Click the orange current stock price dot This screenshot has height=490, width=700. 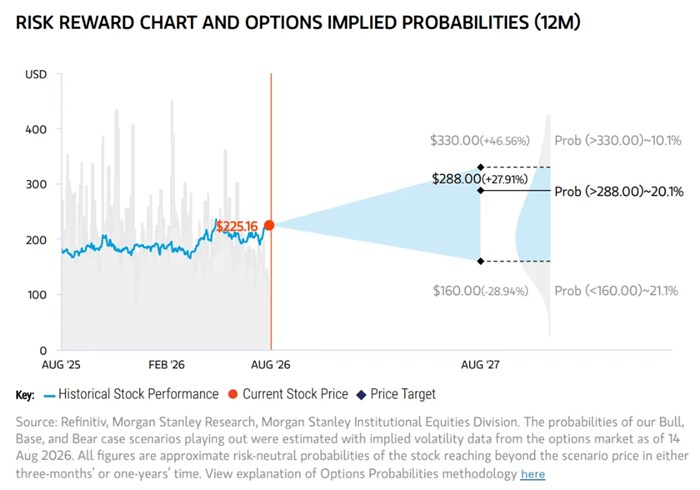(x=269, y=225)
